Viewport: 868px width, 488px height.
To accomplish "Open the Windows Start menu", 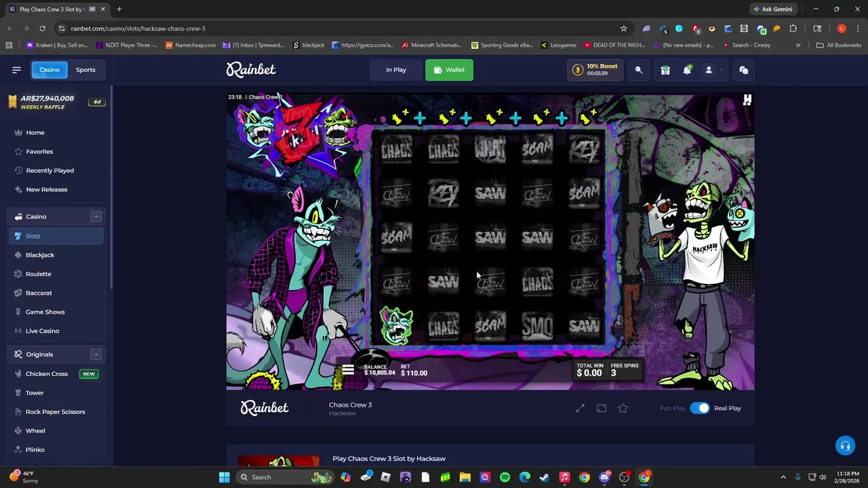I will click(224, 477).
